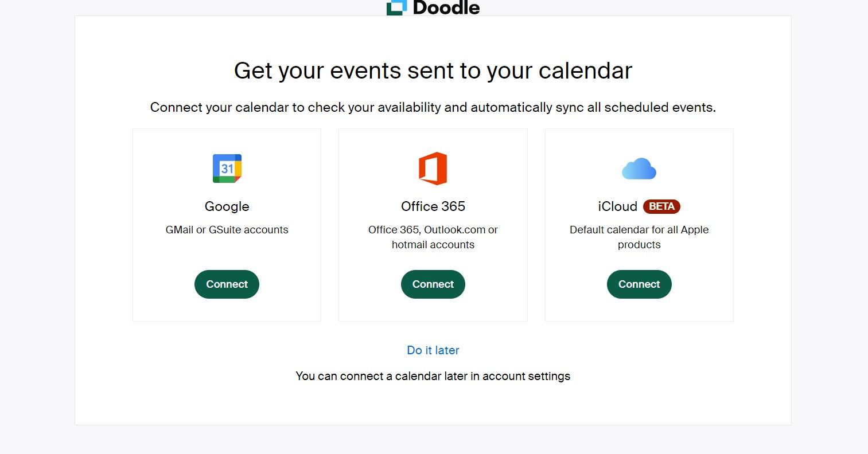Select the red Office app icon
The height and width of the screenshot is (454, 868).
click(433, 168)
